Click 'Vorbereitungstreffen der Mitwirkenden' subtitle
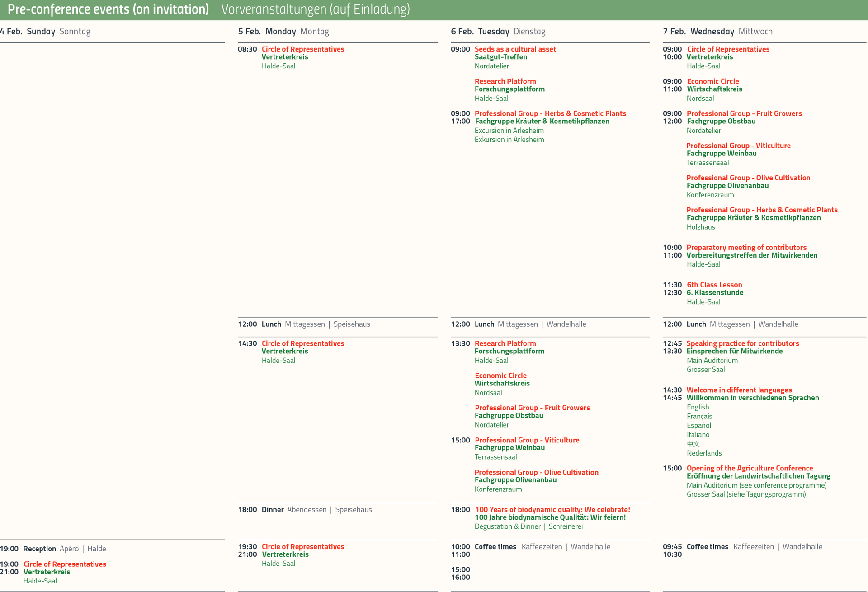The height and width of the screenshot is (592, 868). [752, 255]
